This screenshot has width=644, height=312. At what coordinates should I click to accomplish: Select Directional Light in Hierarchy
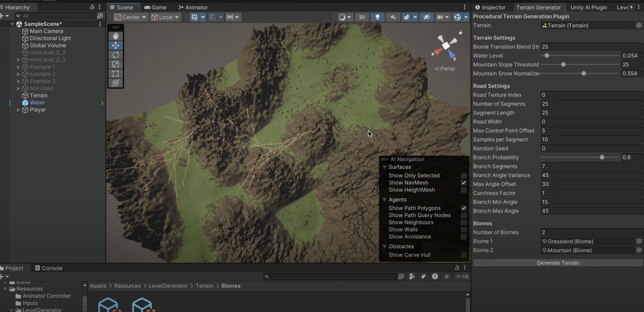coord(50,38)
